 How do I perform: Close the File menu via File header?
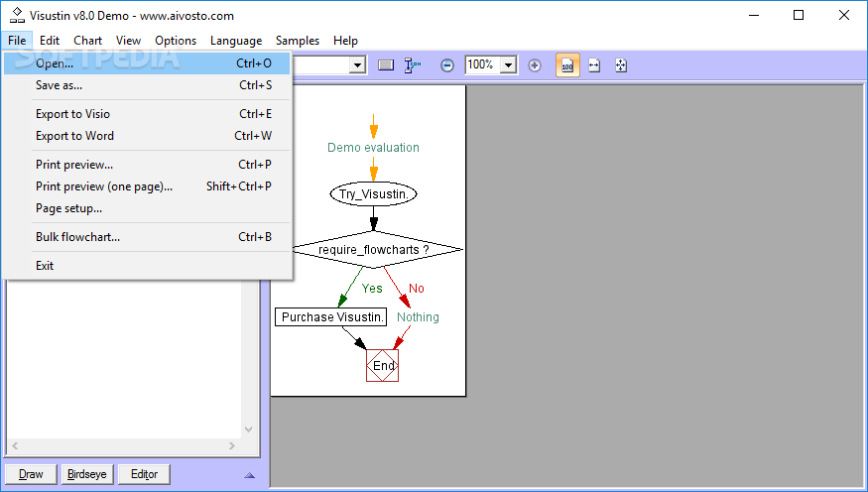click(x=17, y=41)
